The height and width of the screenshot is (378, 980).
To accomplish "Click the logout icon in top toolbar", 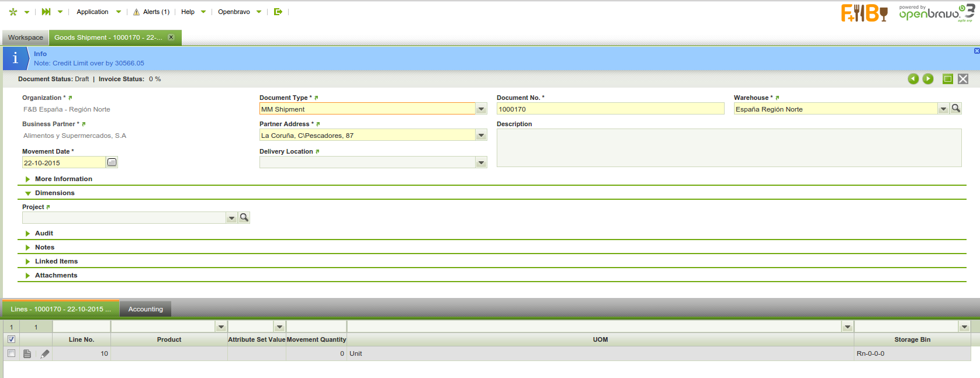I will pyautogui.click(x=278, y=12).
